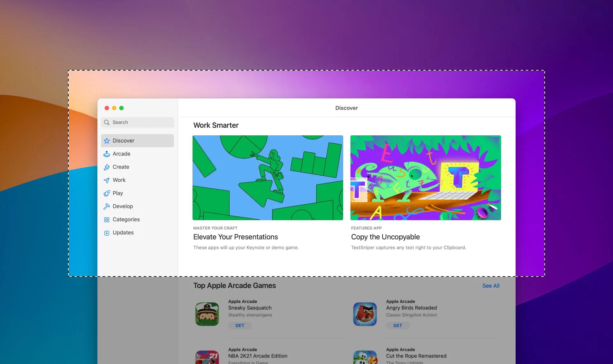Show the Updates section label
This screenshot has width=613, height=364.
[123, 232]
